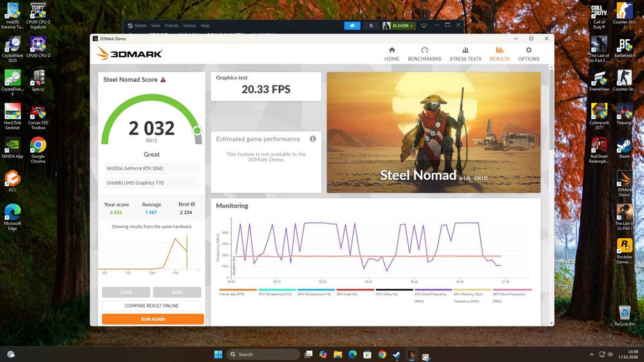Click the taskbar Search box
This screenshot has width=644, height=362.
[x=263, y=354]
